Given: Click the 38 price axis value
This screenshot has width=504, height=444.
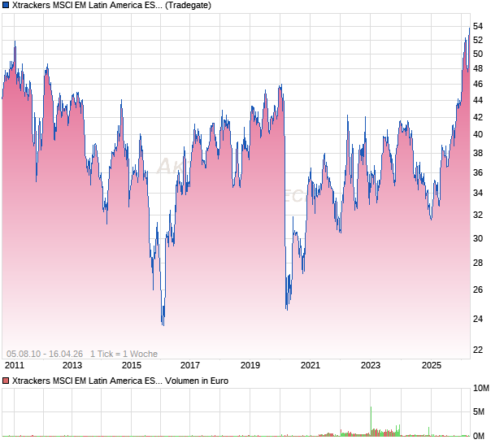Looking at the screenshot, I should [x=478, y=153].
